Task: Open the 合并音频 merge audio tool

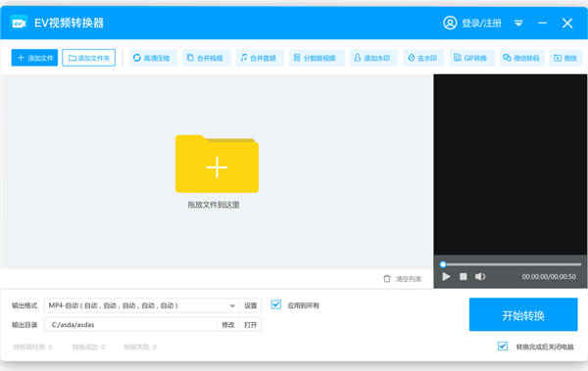Action: (x=259, y=58)
